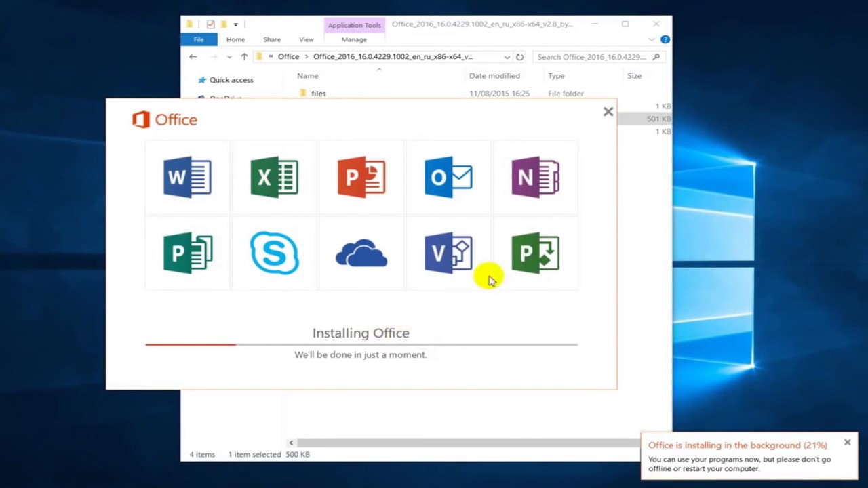Open the Manage tab under Application Tools
Image resolution: width=868 pixels, height=488 pixels.
tap(354, 39)
